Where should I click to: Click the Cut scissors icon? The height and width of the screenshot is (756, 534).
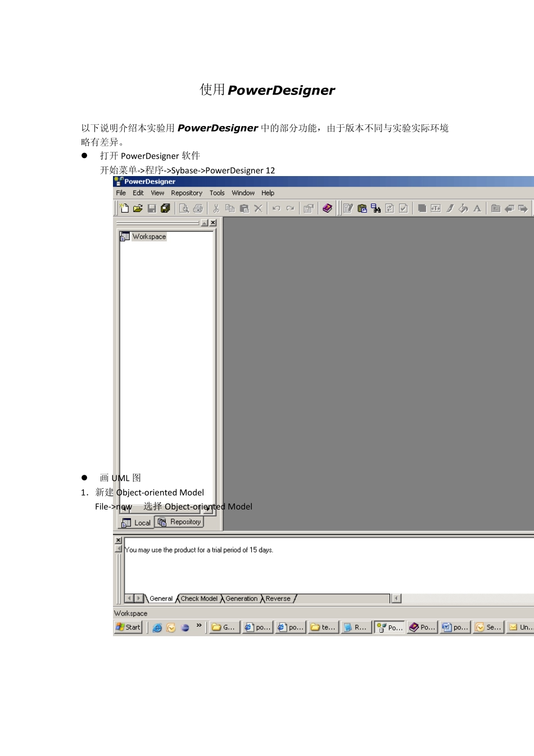[216, 208]
